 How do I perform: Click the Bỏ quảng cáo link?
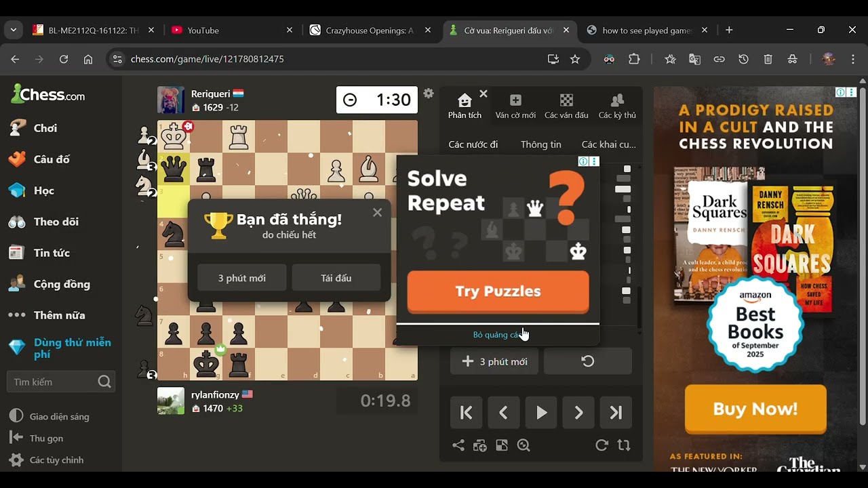pos(497,335)
